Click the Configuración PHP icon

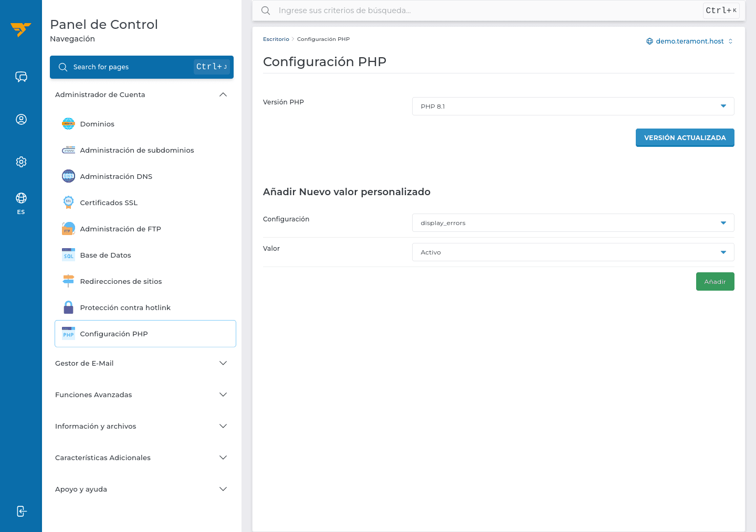pos(68,334)
